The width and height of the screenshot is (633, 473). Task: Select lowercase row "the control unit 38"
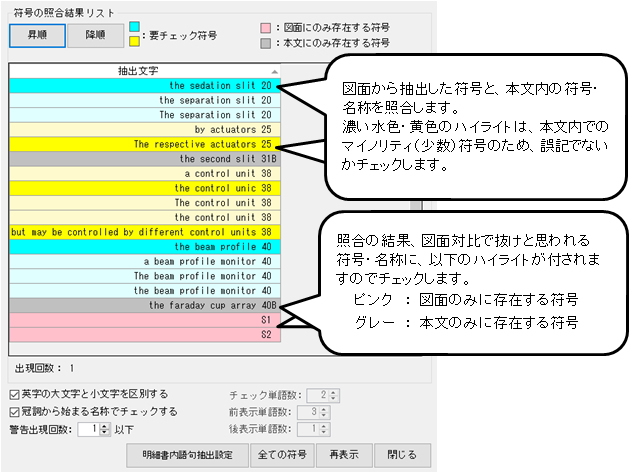pyautogui.click(x=145, y=218)
